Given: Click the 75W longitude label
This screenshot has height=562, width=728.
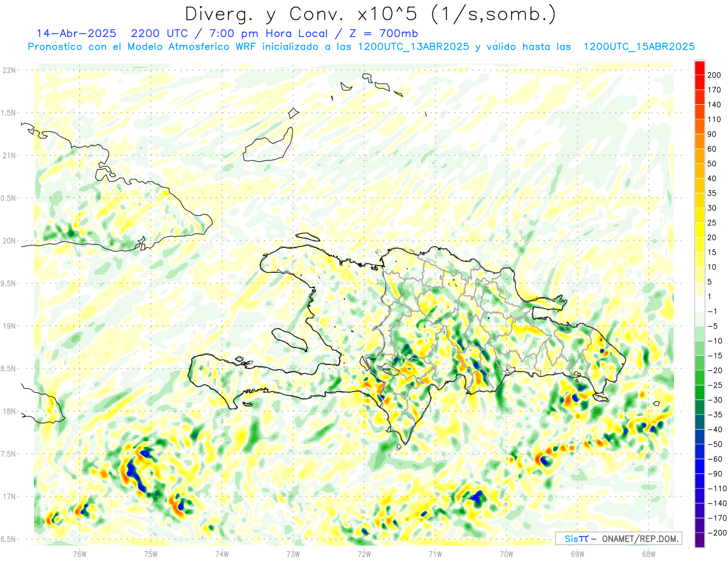Looking at the screenshot, I should 151,554.
